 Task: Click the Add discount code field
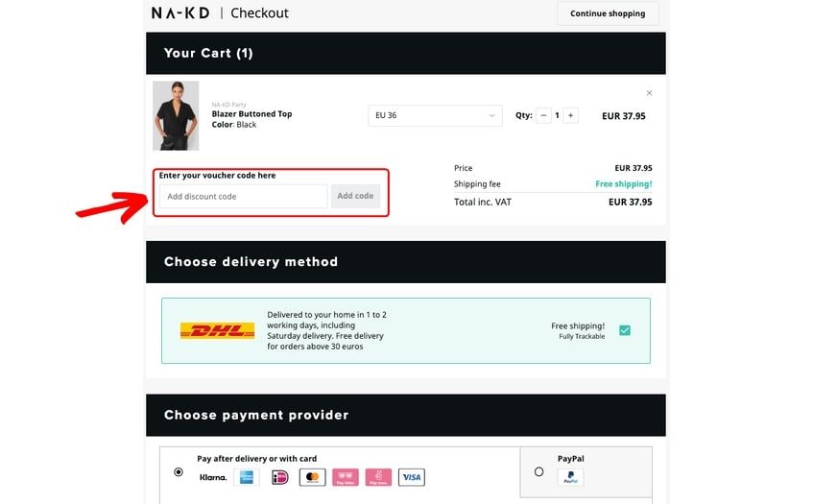click(243, 197)
